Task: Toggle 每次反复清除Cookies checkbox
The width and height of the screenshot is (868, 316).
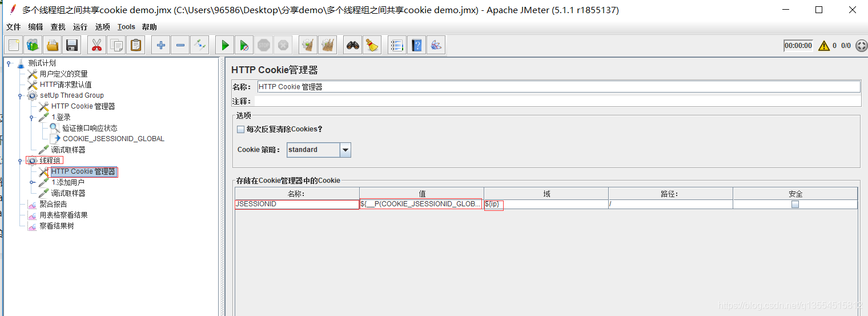Action: 240,129
